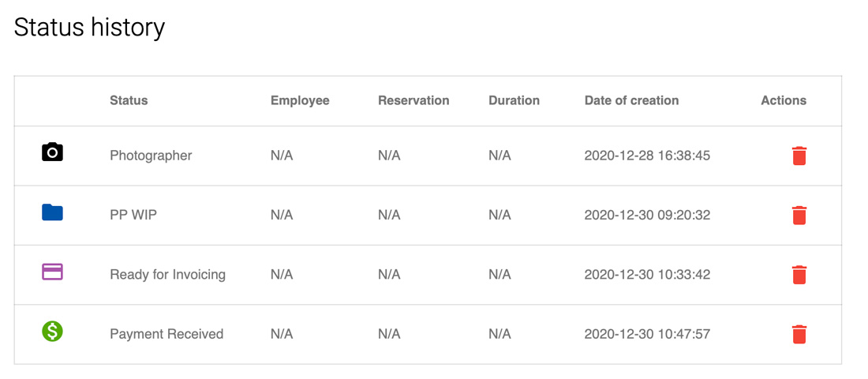The width and height of the screenshot is (868, 379).
Task: Click the Duration column header
Action: 514,100
